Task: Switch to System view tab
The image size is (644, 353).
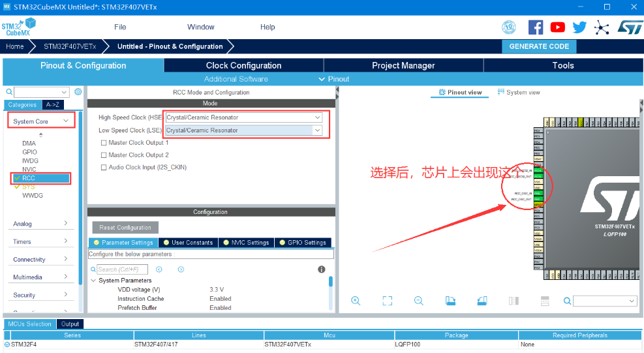Action: tap(519, 93)
